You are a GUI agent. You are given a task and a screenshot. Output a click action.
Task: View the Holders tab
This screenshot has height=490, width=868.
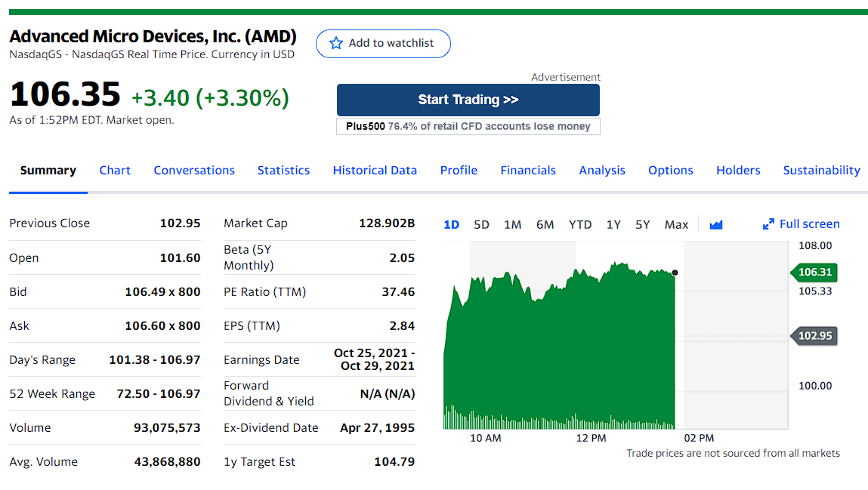tap(739, 171)
